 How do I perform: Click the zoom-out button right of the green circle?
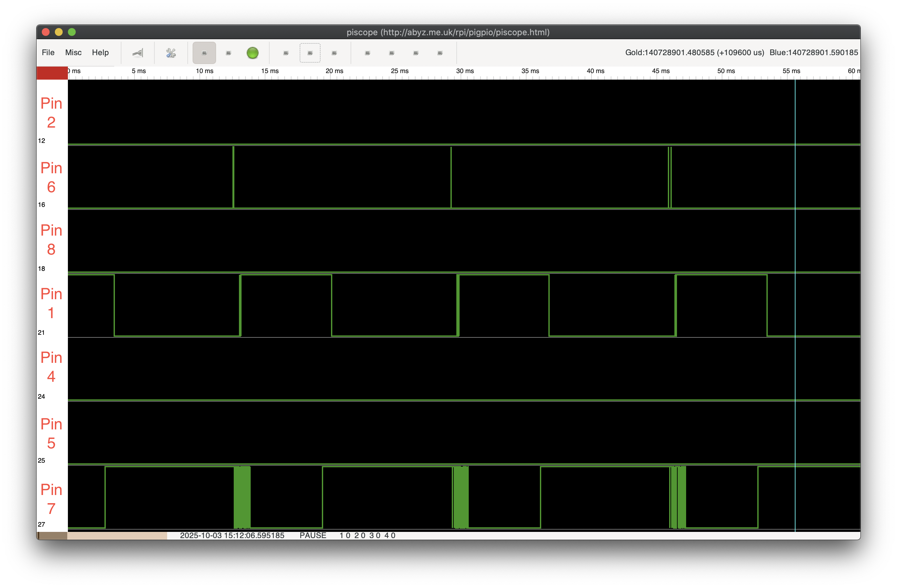coord(286,53)
